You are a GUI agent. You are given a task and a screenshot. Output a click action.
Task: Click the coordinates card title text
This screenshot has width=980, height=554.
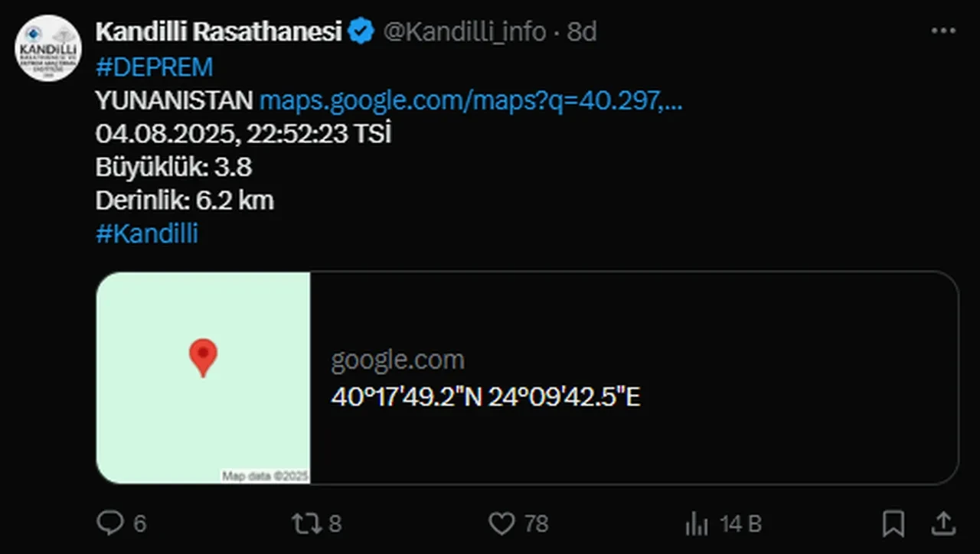pyautogui.click(x=485, y=398)
